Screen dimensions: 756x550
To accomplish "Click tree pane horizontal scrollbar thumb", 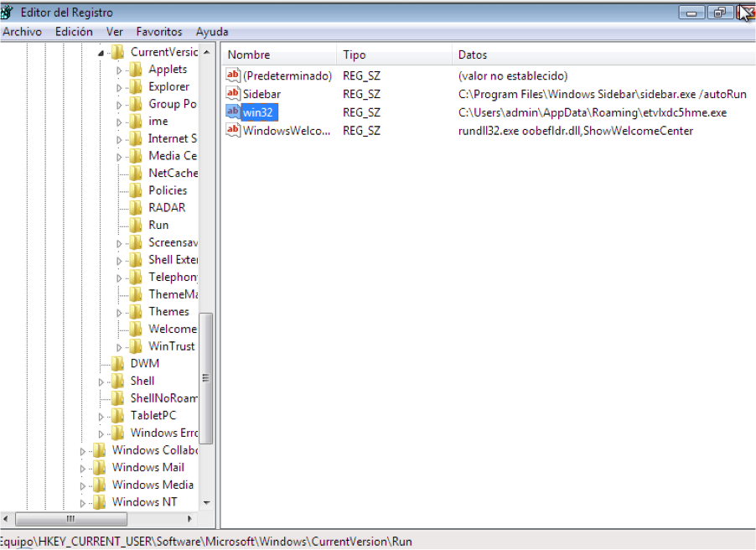I will pos(71,519).
